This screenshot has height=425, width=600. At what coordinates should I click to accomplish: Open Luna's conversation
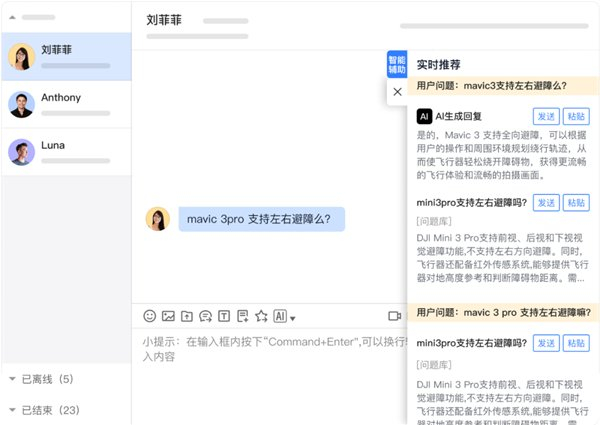(x=67, y=152)
